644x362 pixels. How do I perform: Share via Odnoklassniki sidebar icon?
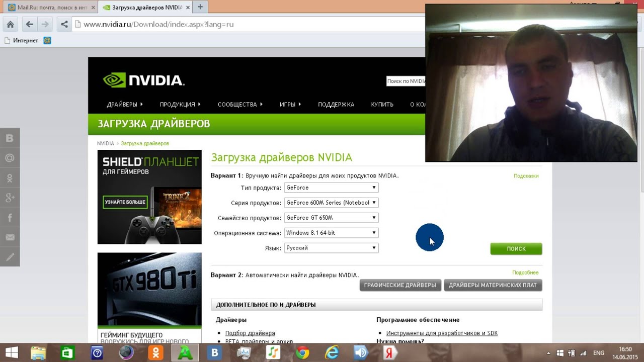coord(10,178)
